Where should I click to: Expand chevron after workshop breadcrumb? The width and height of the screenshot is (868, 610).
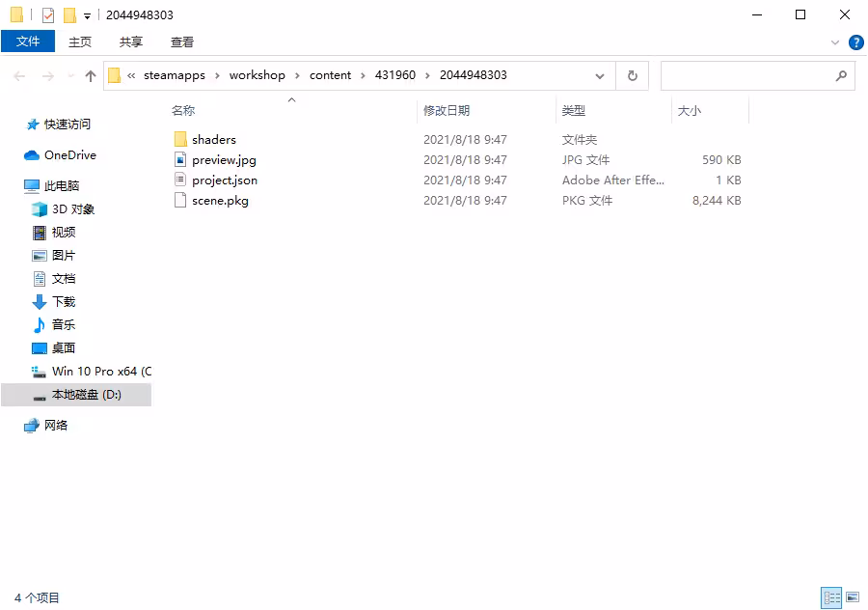[x=297, y=76]
